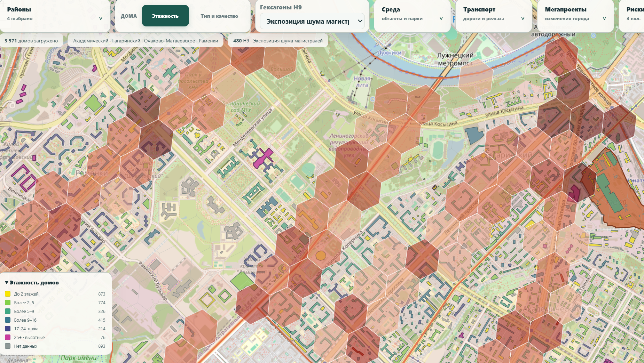Click the 893 count for Нет данных
The height and width of the screenshot is (363, 644).
click(x=102, y=346)
